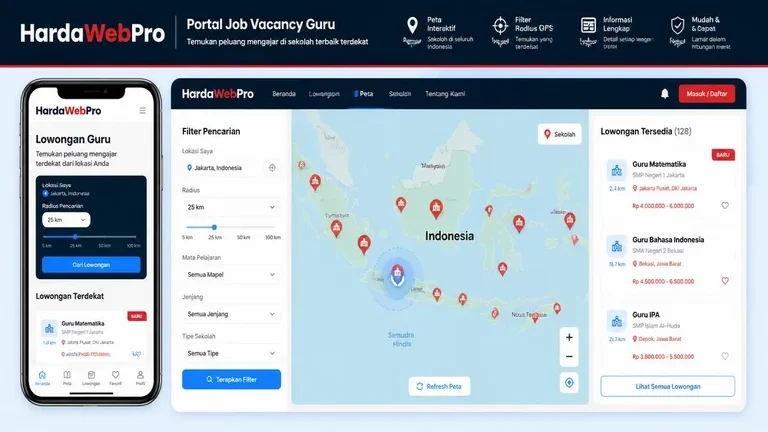This screenshot has width=768, height=432.
Task: Select the Peta nav tab
Action: coord(363,94)
